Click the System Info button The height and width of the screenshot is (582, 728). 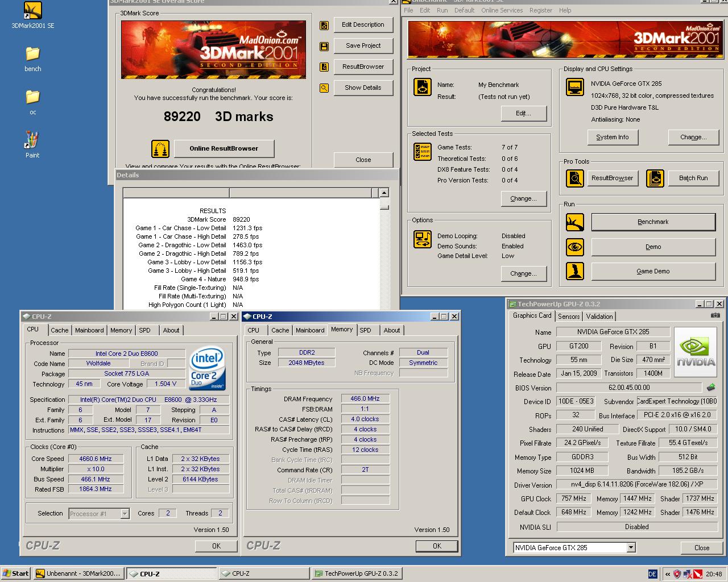[613, 138]
